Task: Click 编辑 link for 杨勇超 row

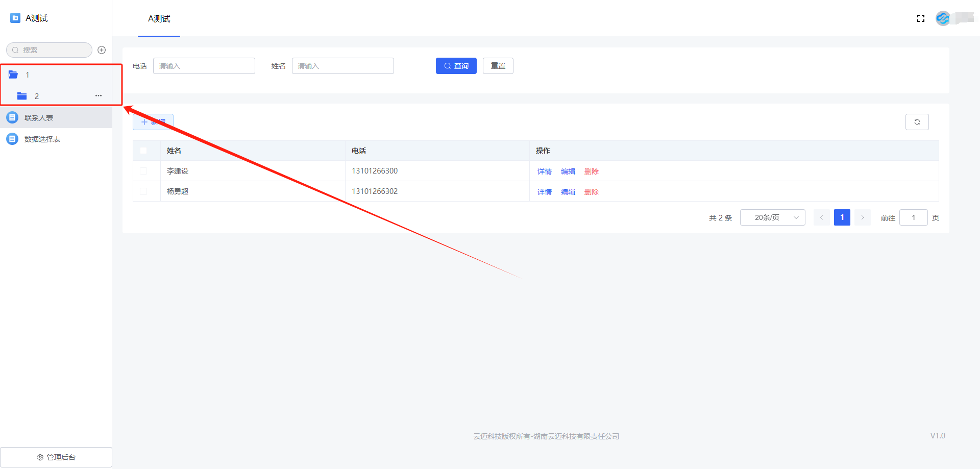Action: [568, 192]
